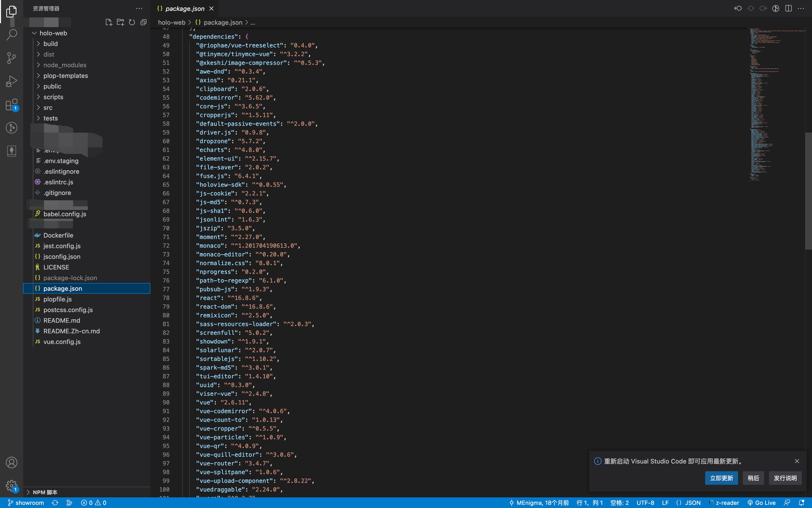Viewport: 812px width, 508px height.
Task: Close the package.json editor tab
Action: [x=211, y=8]
